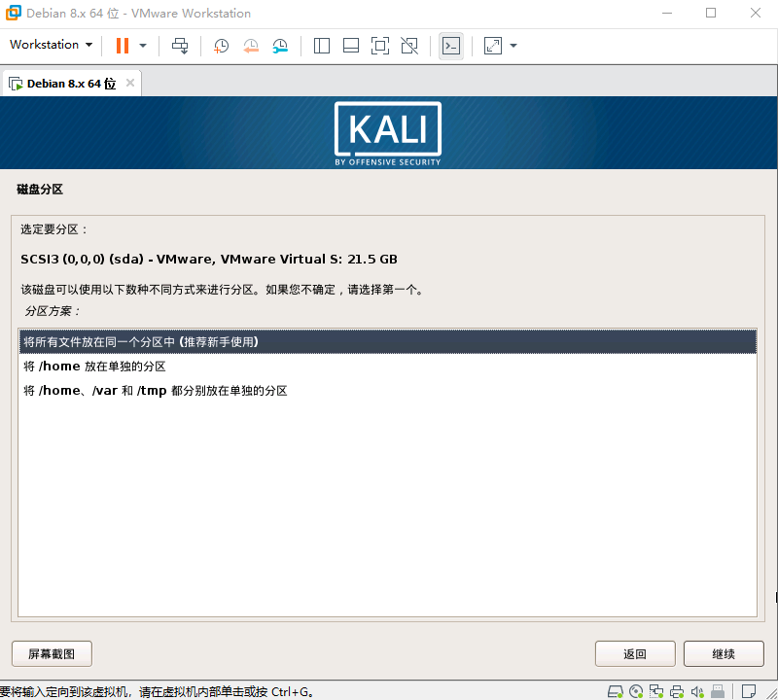Click the printer status icon
The height and width of the screenshot is (700, 778).
[677, 691]
